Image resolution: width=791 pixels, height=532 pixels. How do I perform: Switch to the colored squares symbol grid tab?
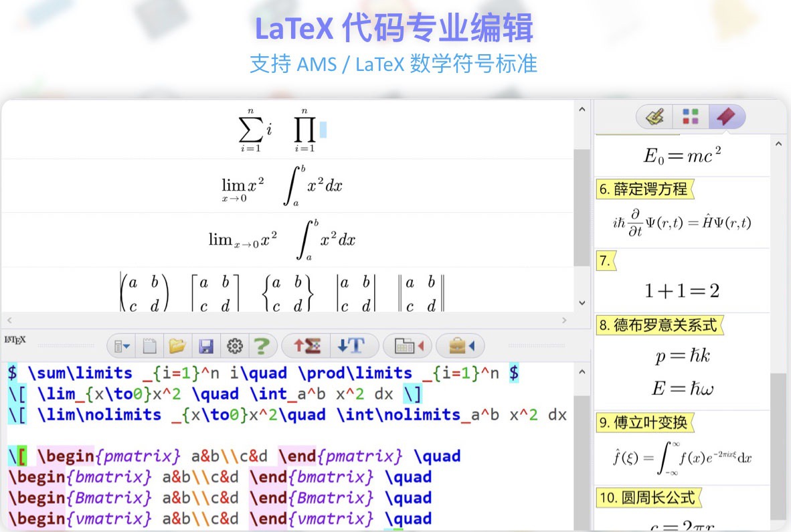(x=691, y=117)
